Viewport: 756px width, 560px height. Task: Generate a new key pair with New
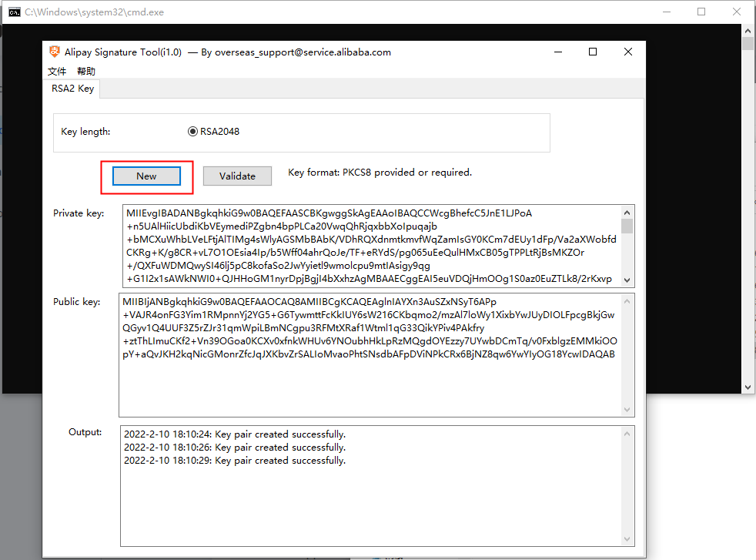(x=146, y=176)
